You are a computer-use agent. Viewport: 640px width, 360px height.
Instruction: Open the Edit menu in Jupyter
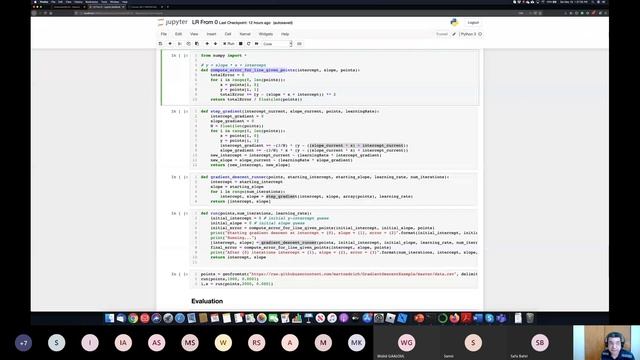coord(178,34)
